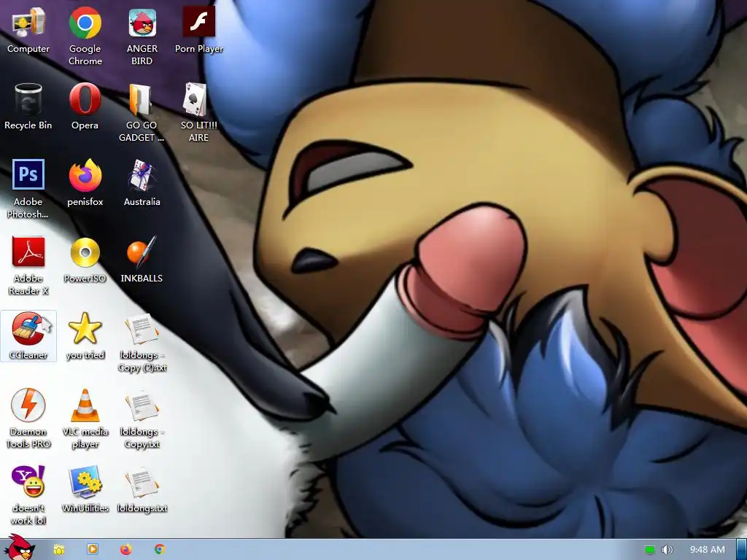Select the Flash icon labeled Porn Player
Image resolution: width=747 pixels, height=560 pixels.
pyautogui.click(x=198, y=31)
